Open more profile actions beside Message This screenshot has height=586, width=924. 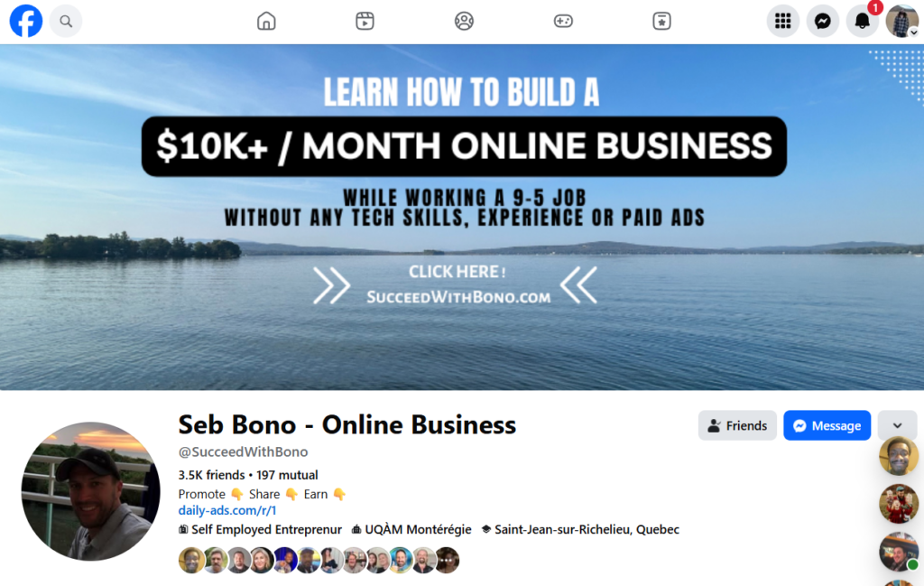pyautogui.click(x=897, y=424)
